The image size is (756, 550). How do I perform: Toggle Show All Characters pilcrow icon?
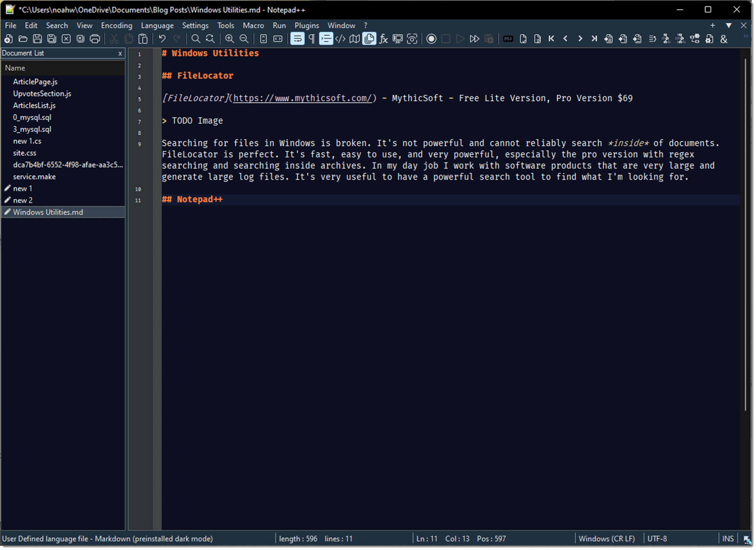coord(312,39)
